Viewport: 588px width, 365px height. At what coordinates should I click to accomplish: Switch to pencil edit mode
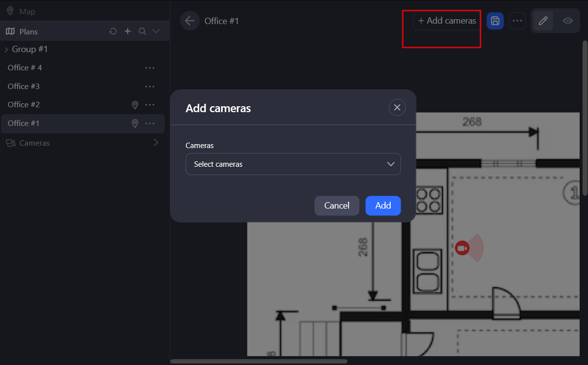coord(543,21)
